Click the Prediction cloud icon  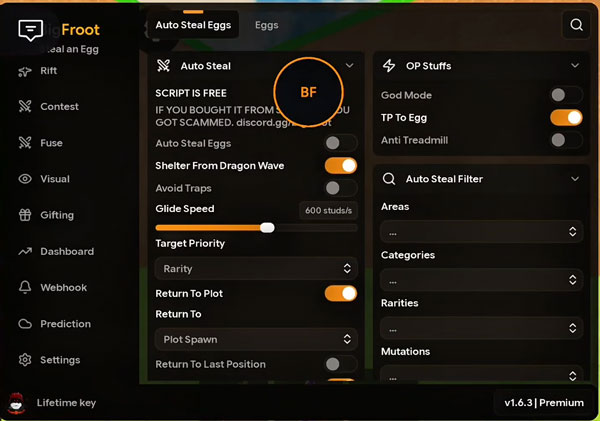(25, 324)
